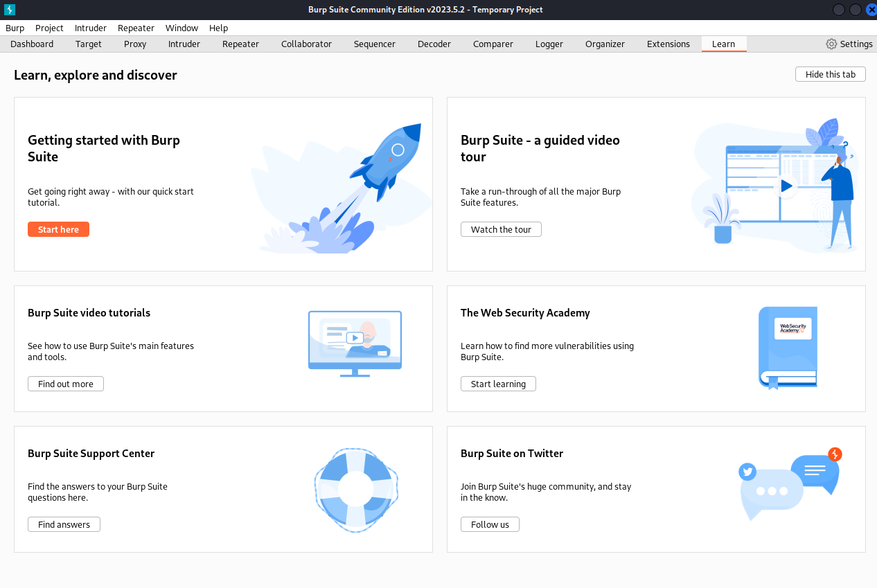Click the monitor illustration for video tutorials

click(x=355, y=344)
